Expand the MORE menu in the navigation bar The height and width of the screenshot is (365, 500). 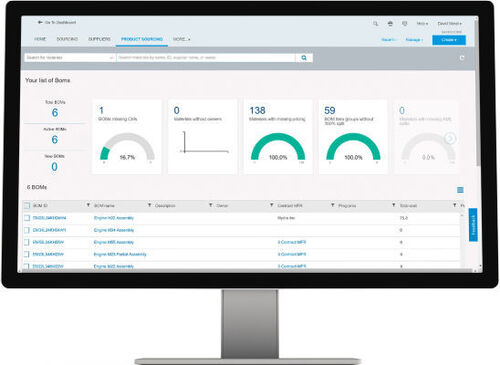[x=181, y=39]
